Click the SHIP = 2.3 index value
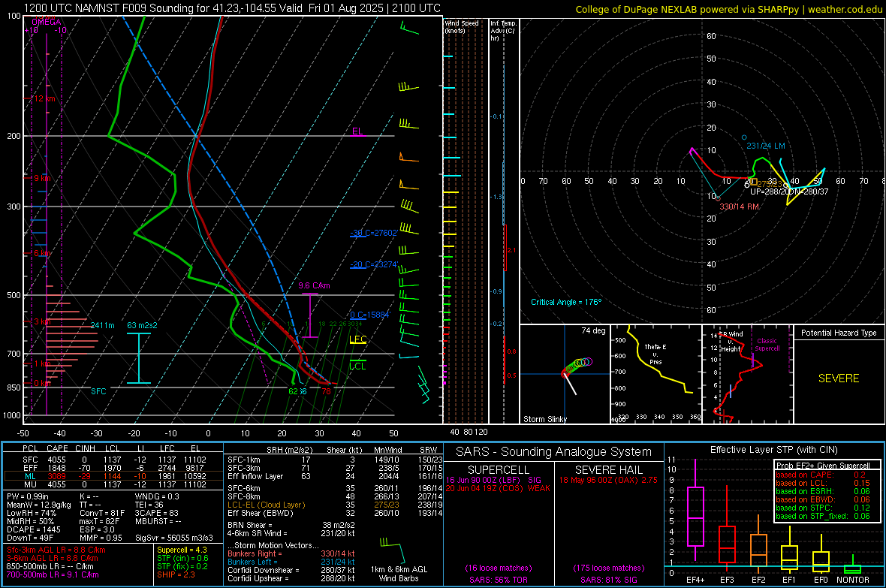 (176, 574)
